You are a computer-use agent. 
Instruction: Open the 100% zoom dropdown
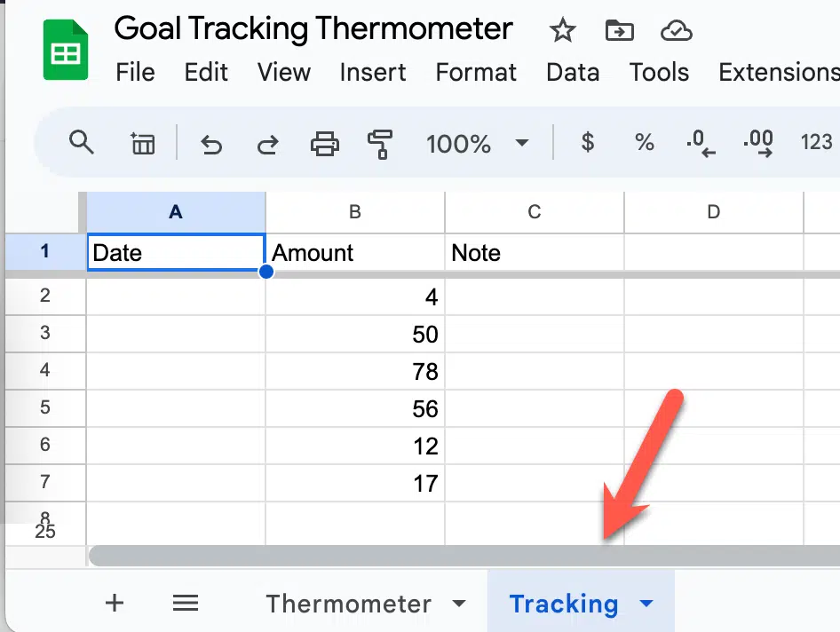[x=477, y=144]
